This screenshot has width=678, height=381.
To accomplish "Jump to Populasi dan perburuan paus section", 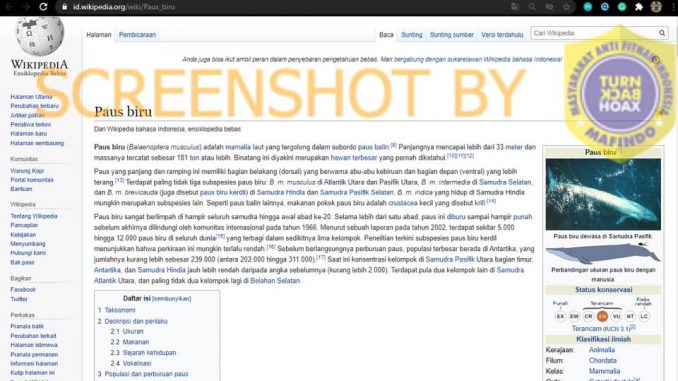I will coord(146,374).
